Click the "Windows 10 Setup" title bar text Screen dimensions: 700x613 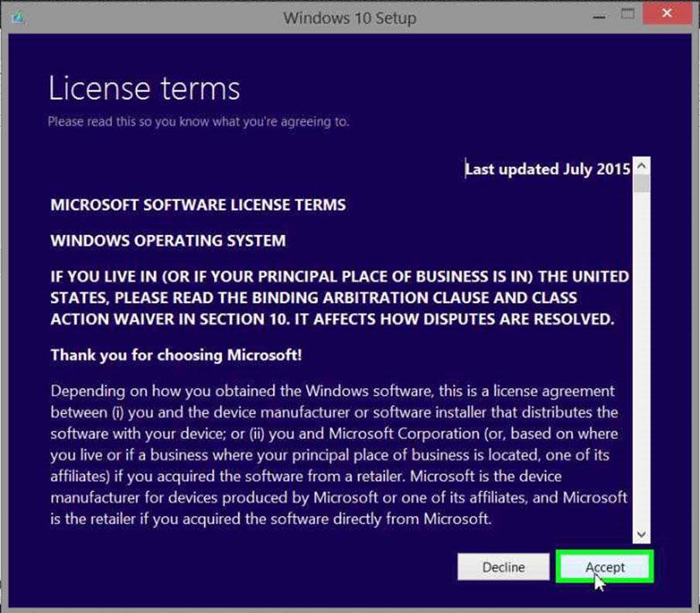[350, 18]
